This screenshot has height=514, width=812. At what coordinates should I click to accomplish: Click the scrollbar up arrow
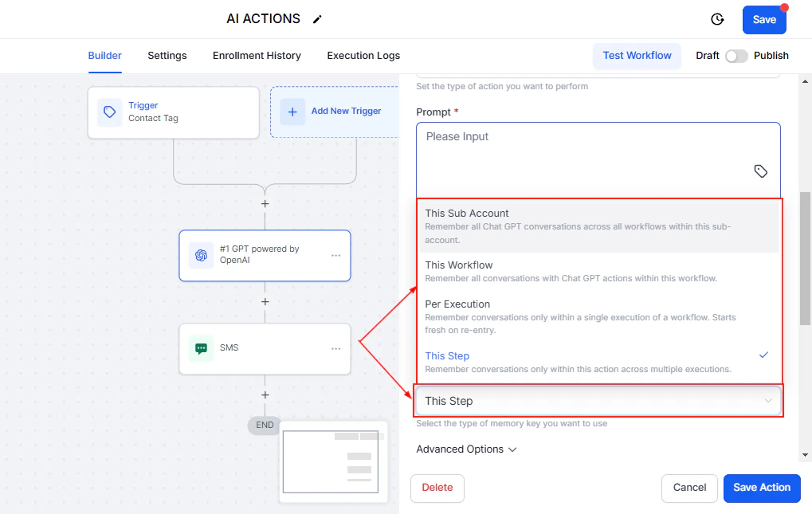tap(805, 81)
